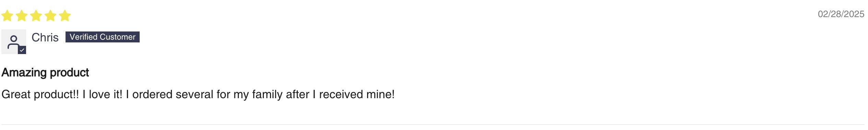The width and height of the screenshot is (868, 130).
Task: Click the checkmark badge on the avatar
Action: [22, 50]
